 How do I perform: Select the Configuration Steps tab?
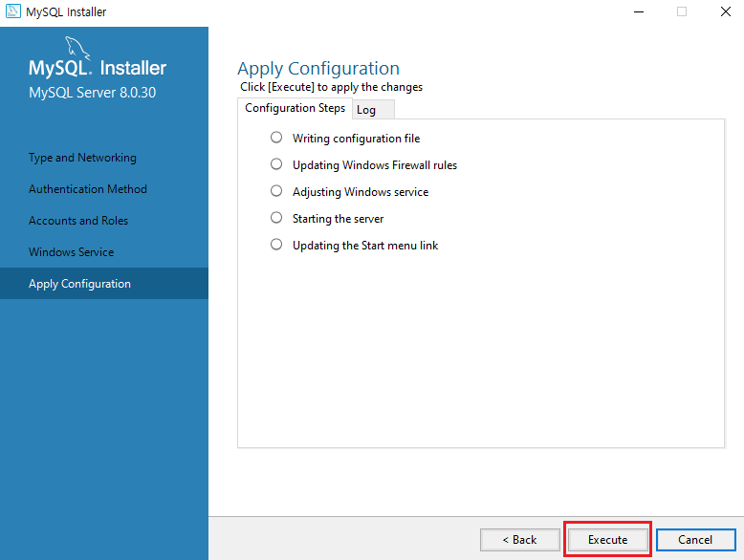click(x=295, y=108)
